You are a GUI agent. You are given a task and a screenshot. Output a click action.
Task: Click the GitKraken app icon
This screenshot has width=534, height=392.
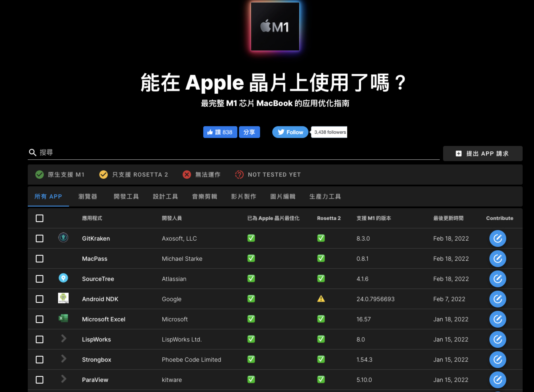[x=63, y=237]
